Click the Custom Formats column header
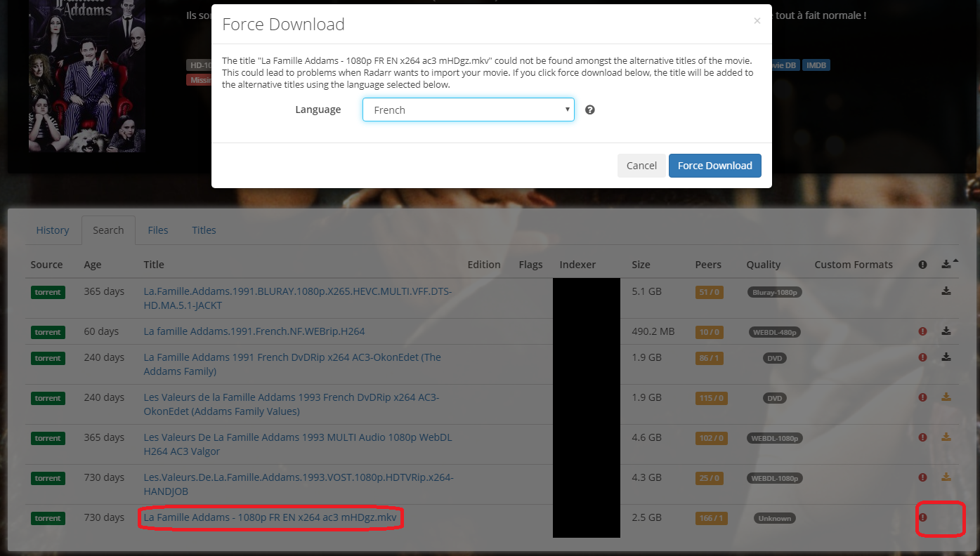 854,265
